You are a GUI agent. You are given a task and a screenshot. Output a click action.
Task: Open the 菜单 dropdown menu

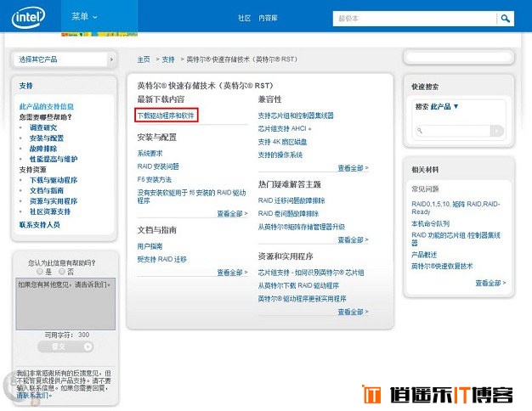(84, 16)
